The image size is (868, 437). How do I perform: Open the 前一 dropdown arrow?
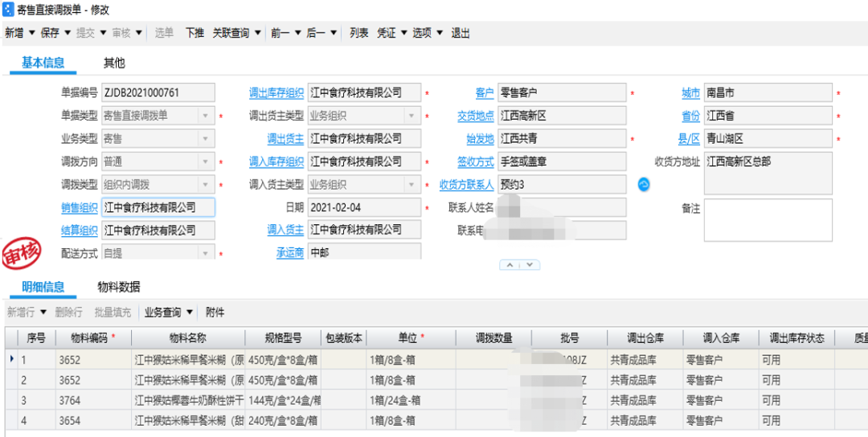pos(298,33)
